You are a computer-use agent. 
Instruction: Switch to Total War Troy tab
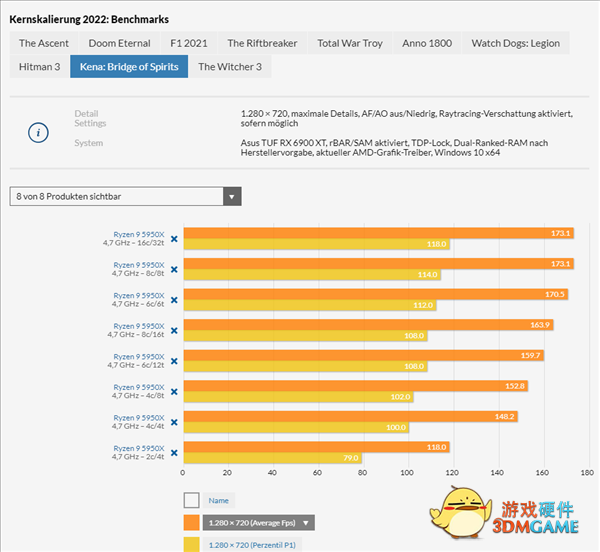[x=350, y=43]
